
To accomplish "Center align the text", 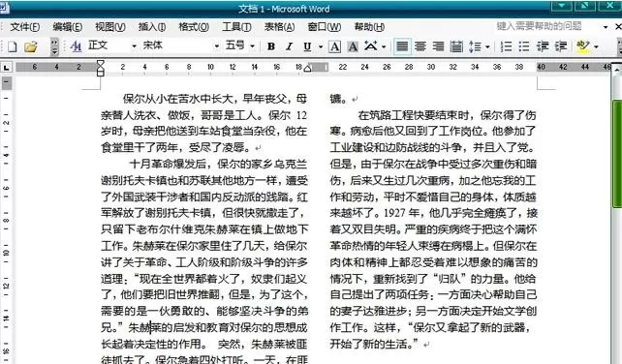I will [x=420, y=46].
